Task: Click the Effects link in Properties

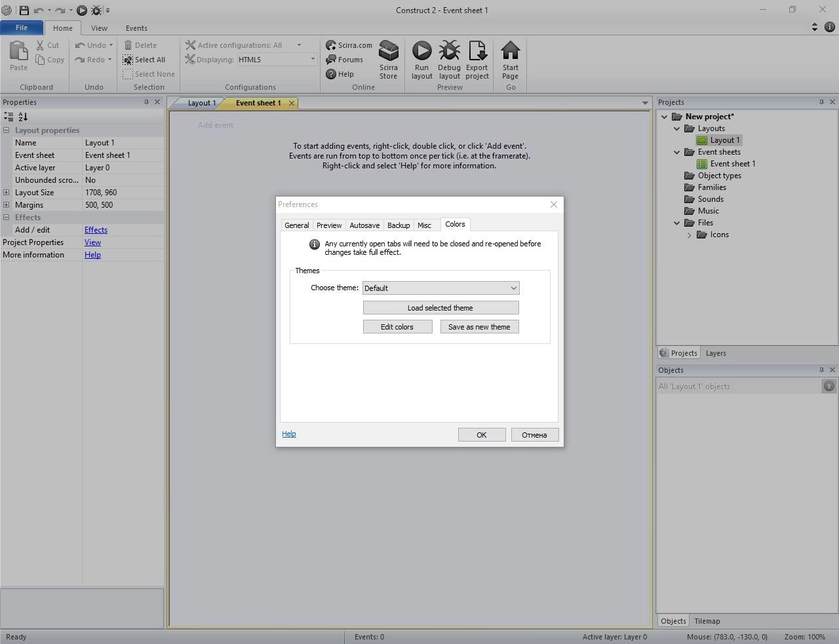Action: click(x=96, y=230)
